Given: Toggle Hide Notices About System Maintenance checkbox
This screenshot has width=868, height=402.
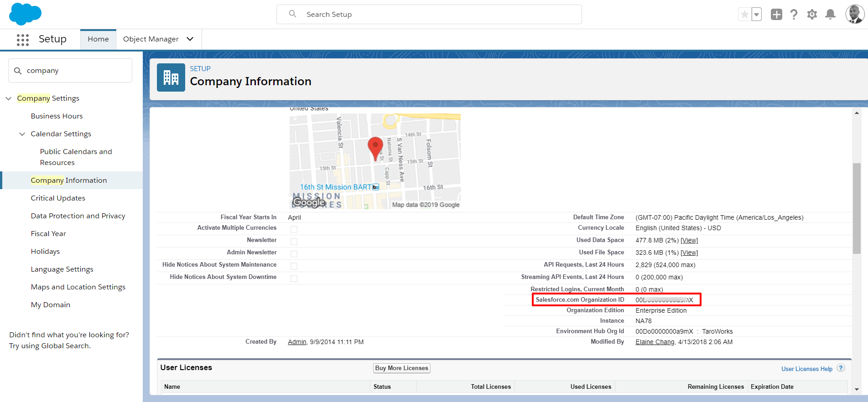Looking at the screenshot, I should pyautogui.click(x=294, y=266).
